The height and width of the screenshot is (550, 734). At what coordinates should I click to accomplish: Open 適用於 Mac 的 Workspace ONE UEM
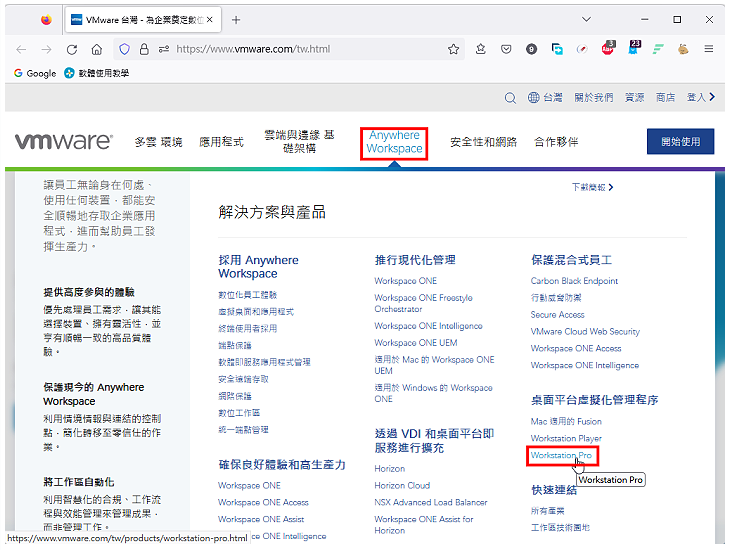(x=434, y=365)
